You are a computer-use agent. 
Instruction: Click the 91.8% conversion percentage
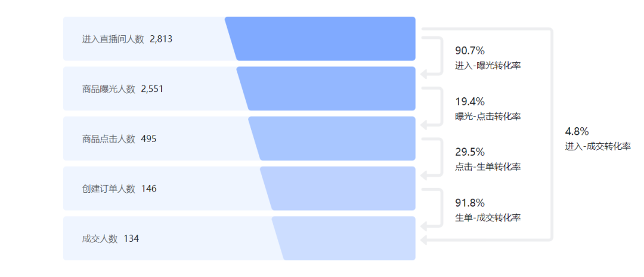(470, 202)
